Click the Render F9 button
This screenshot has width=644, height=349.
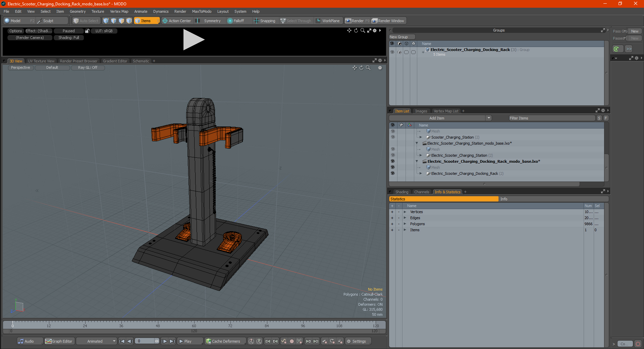[357, 21]
